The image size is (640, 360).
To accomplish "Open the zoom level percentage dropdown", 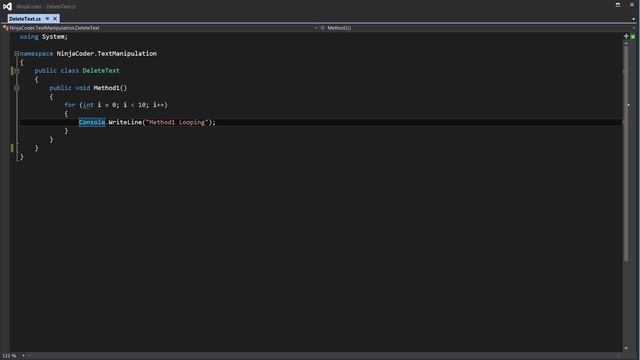I will pyautogui.click(x=23, y=356).
